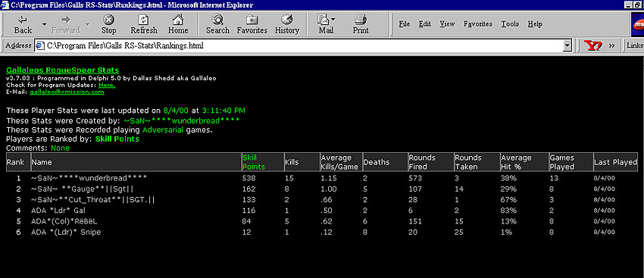Open the Favorites menu
Image resolution: width=644 pixels, height=278 pixels.
click(477, 24)
